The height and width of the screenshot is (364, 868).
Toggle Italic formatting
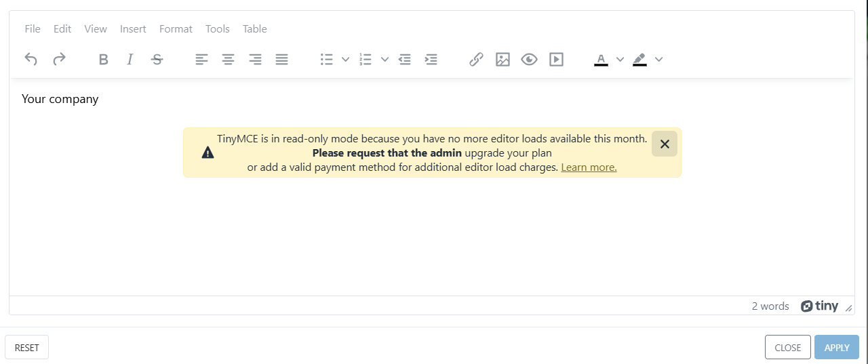130,59
